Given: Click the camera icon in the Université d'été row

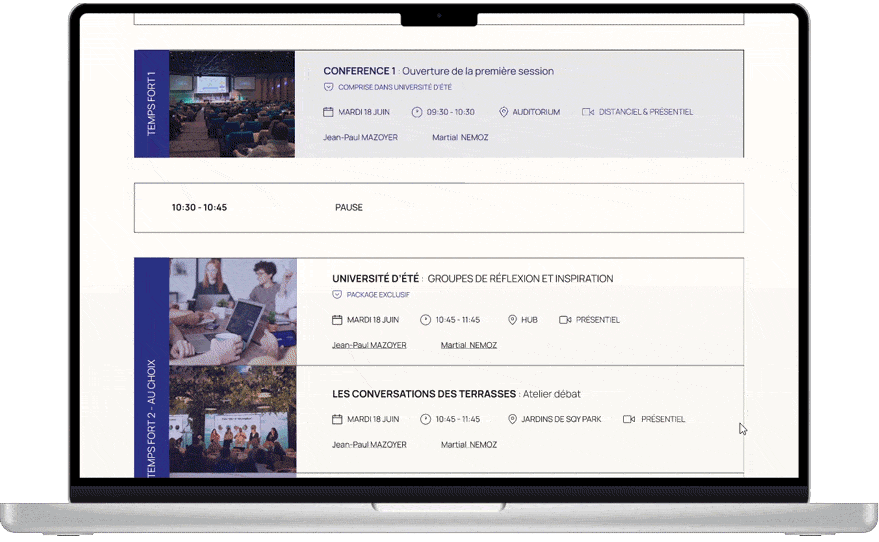Looking at the screenshot, I should point(565,320).
